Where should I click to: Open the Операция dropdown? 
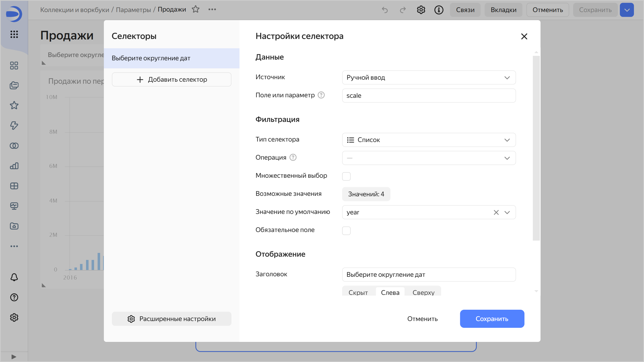pos(429,158)
